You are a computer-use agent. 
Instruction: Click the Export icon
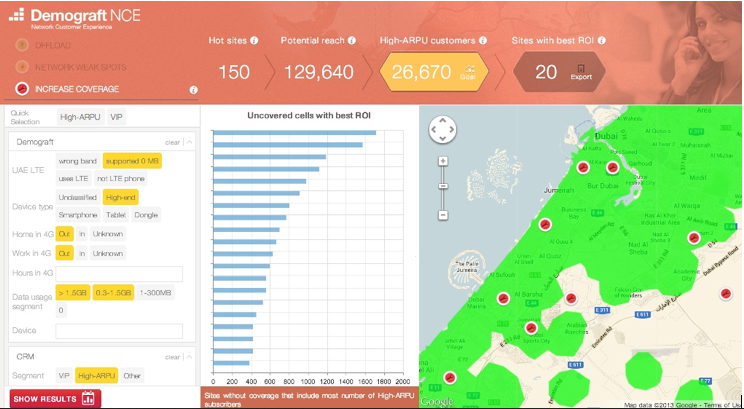pyautogui.click(x=581, y=73)
